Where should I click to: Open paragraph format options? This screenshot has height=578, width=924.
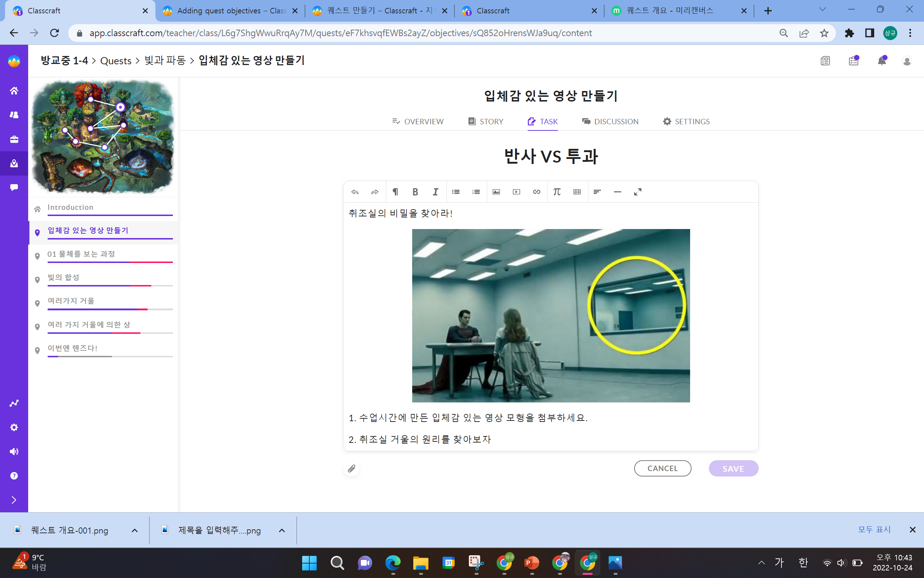click(396, 192)
